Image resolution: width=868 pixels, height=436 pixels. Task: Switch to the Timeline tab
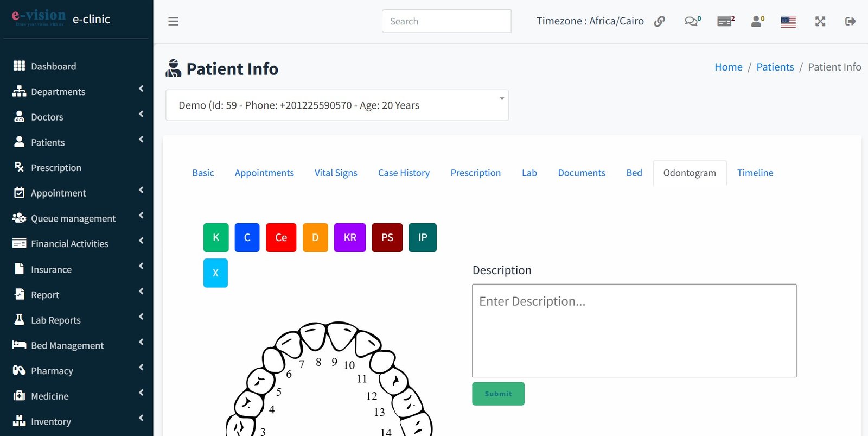755,173
